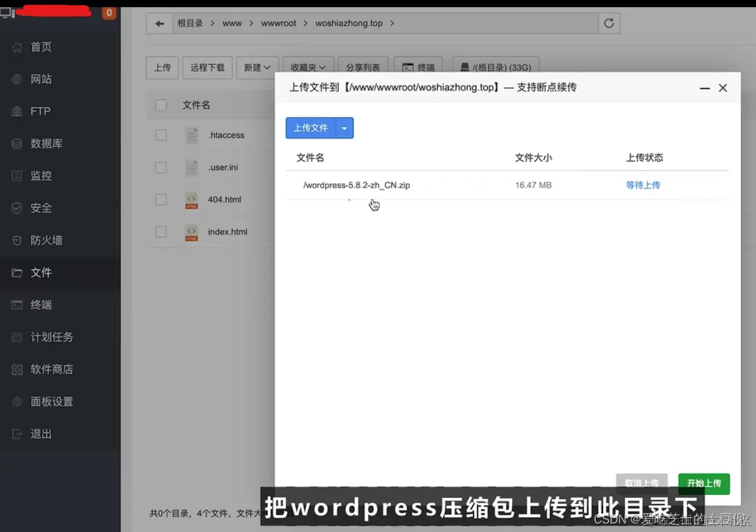Click the orange notification badge showing 0
756x532 pixels.
coord(109,12)
